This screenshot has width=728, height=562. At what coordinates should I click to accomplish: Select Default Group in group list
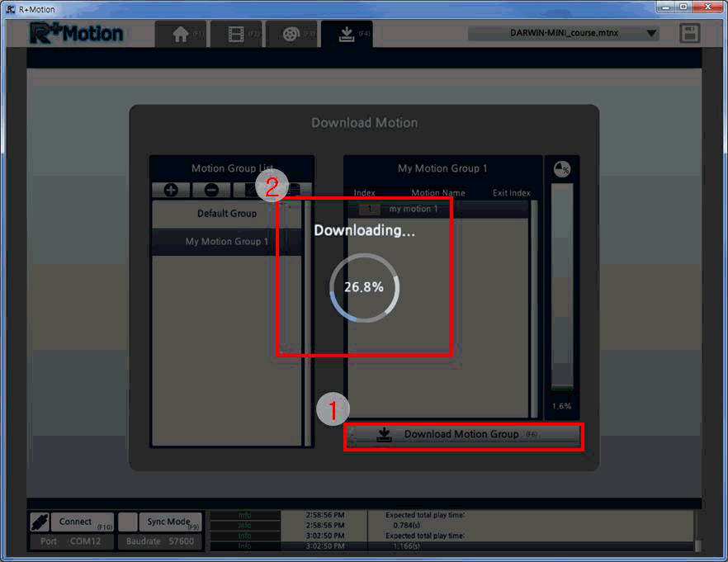click(227, 214)
